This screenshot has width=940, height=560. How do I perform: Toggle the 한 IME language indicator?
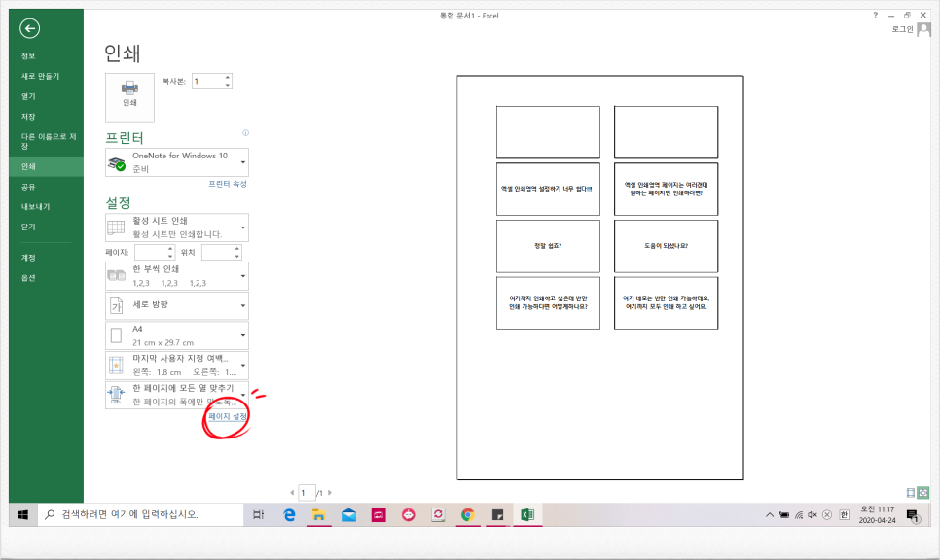(x=844, y=514)
